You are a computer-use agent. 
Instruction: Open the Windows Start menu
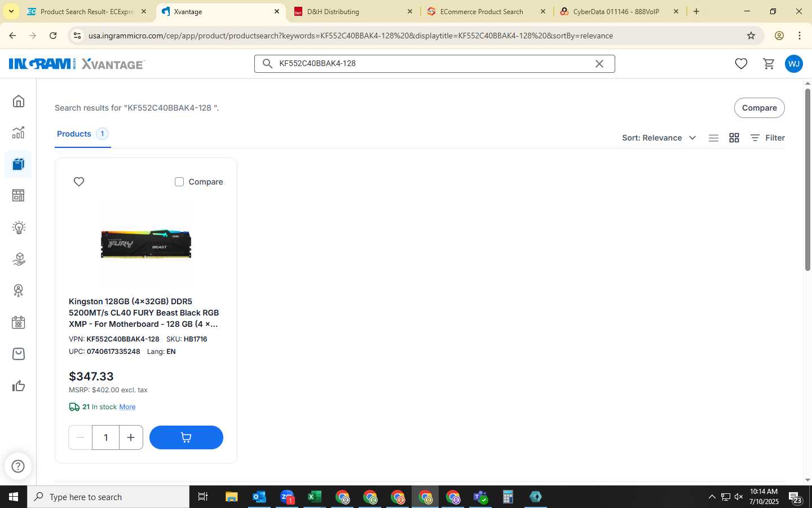tap(14, 497)
